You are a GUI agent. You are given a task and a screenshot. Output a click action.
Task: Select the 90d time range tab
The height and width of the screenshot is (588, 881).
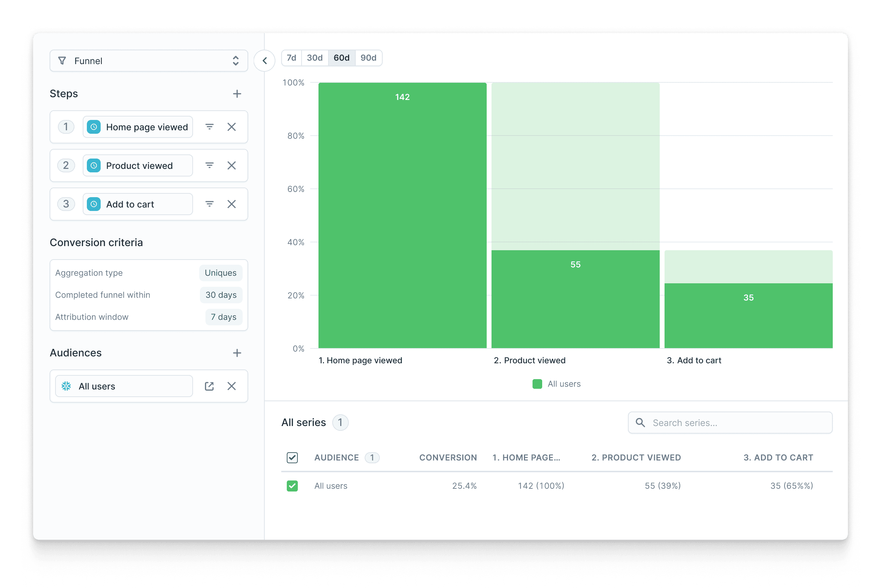368,58
